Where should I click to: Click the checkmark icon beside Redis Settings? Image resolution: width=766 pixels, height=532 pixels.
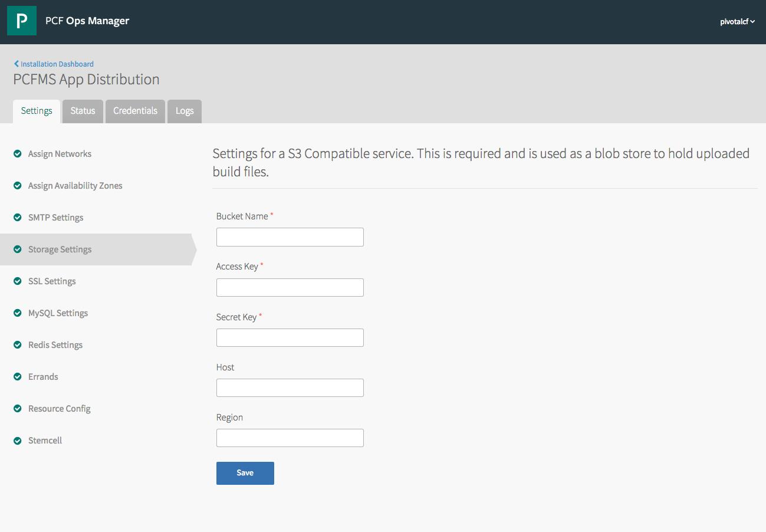[x=18, y=345]
